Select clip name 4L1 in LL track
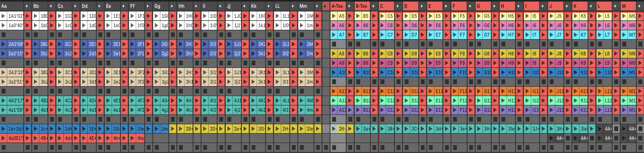 click(x=286, y=101)
